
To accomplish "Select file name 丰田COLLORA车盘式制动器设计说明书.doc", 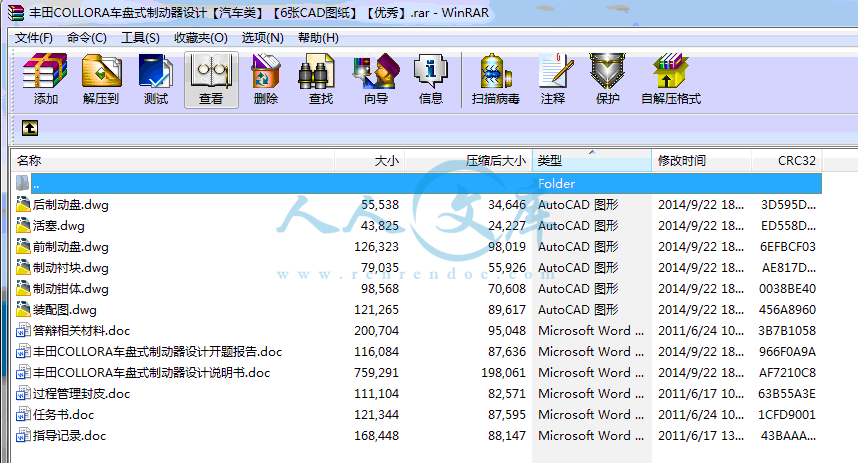I will click(x=152, y=372).
